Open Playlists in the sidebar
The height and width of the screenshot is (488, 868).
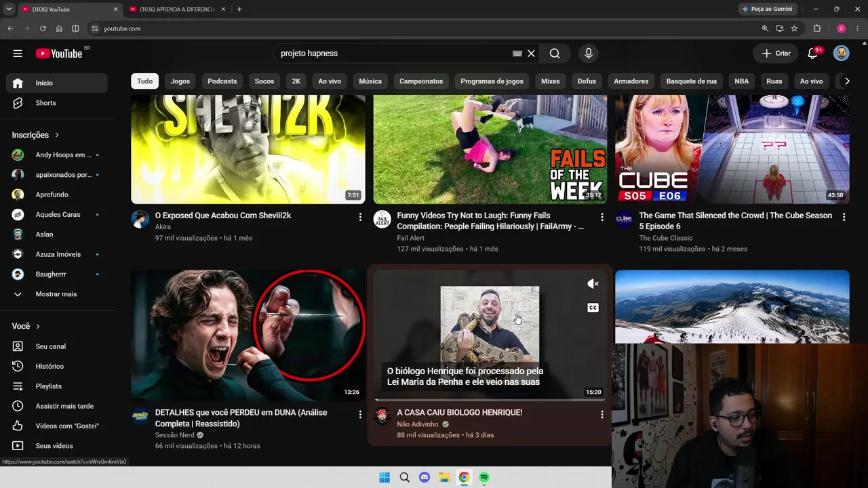57,386
